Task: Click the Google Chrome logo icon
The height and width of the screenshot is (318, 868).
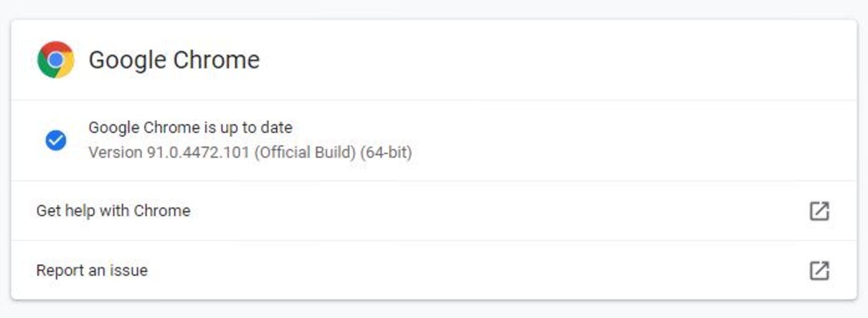Action: click(x=56, y=60)
